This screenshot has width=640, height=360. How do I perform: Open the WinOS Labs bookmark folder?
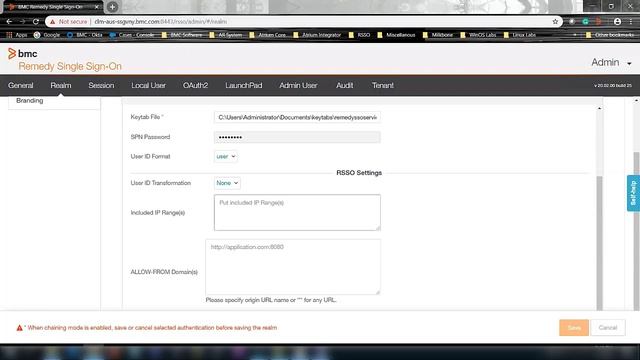[478, 35]
